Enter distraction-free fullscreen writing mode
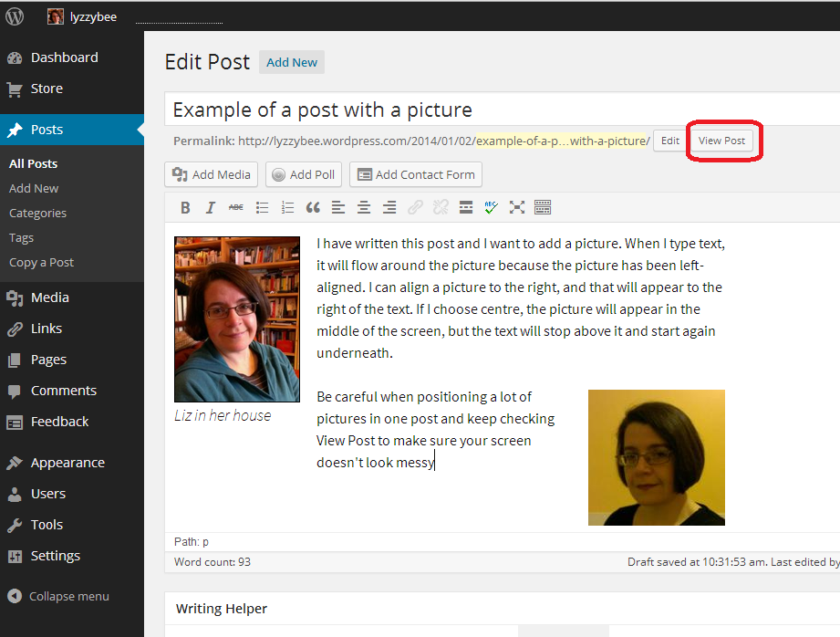The image size is (840, 637). (x=517, y=208)
